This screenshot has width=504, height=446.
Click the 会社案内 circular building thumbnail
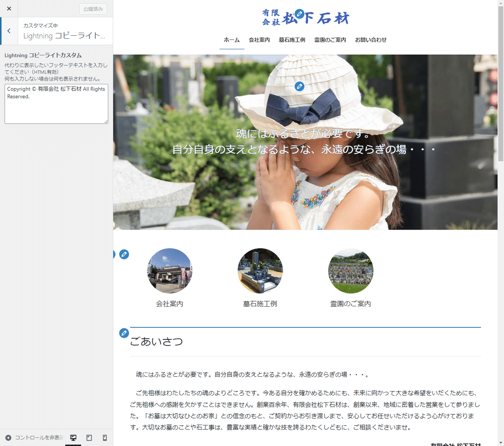click(x=170, y=271)
